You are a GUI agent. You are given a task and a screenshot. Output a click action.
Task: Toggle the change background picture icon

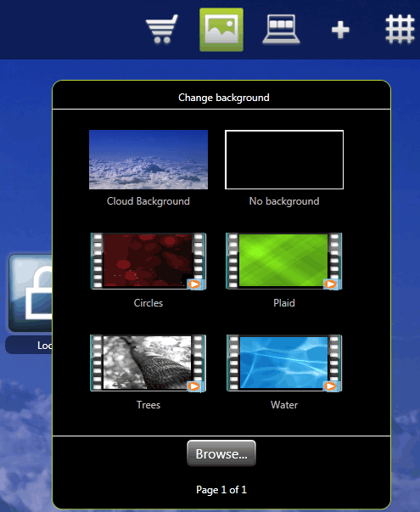click(x=221, y=30)
